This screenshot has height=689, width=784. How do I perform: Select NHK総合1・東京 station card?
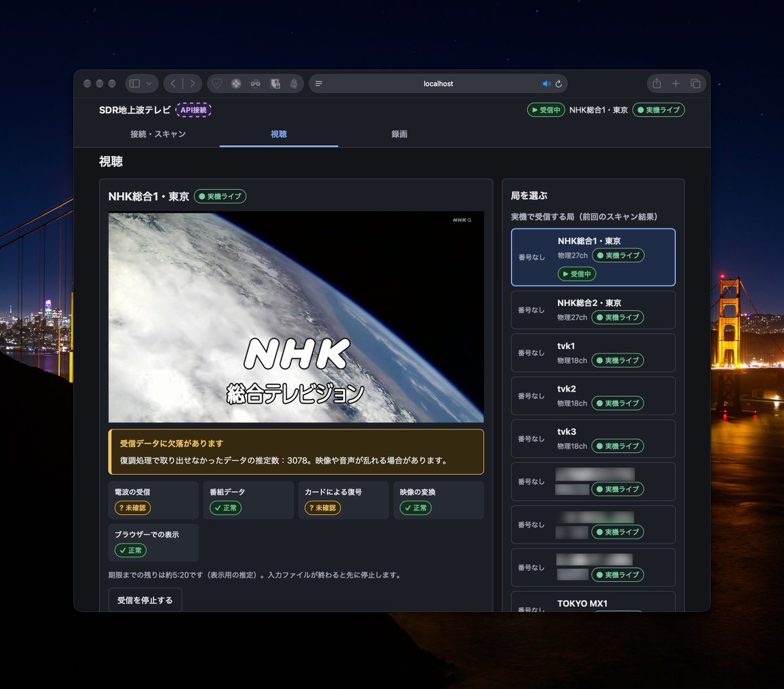tap(593, 257)
